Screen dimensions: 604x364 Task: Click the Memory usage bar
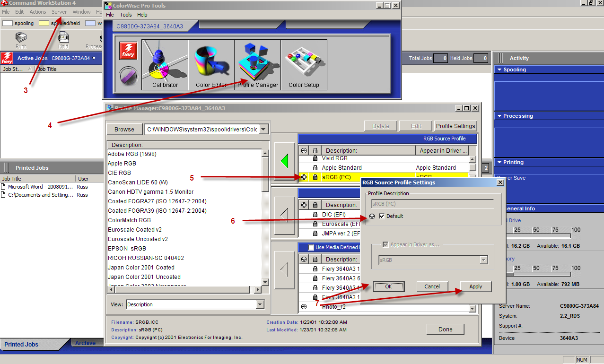[x=538, y=274]
